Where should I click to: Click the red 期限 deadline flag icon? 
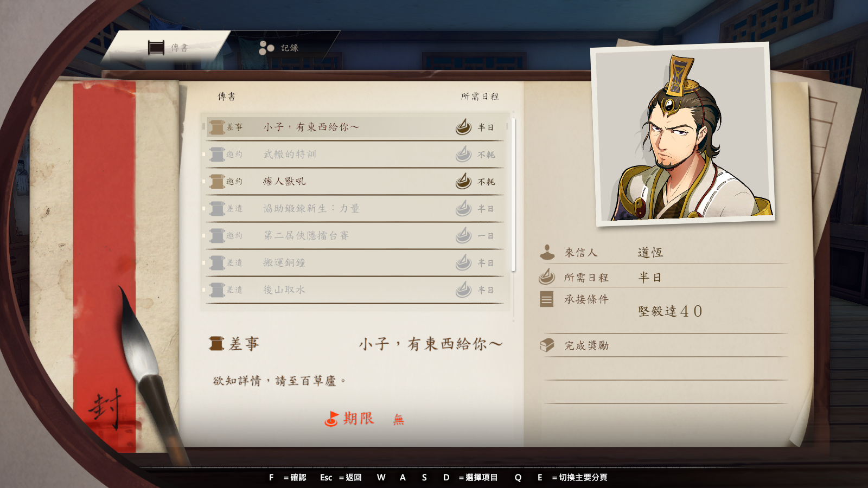[331, 419]
